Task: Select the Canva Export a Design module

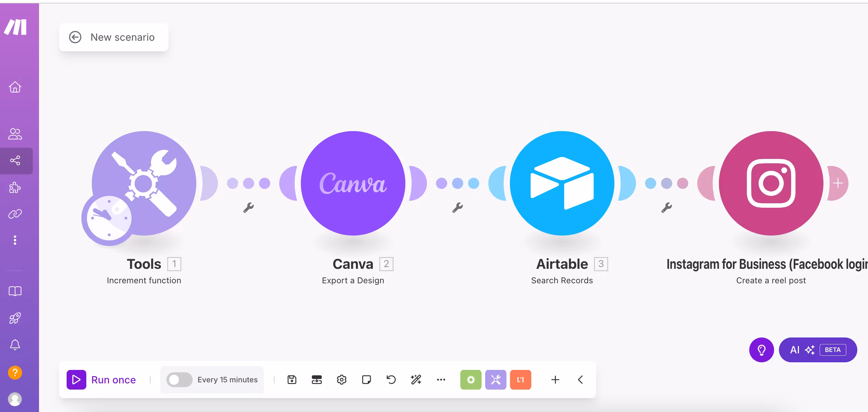Action: tap(353, 183)
